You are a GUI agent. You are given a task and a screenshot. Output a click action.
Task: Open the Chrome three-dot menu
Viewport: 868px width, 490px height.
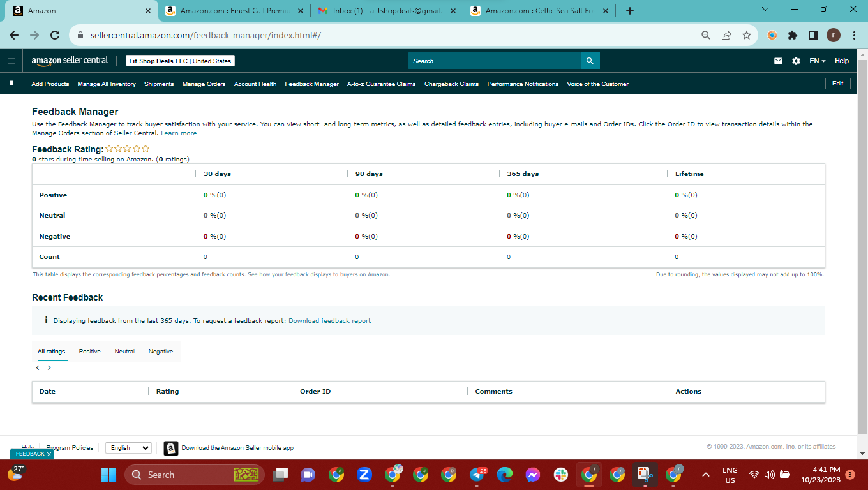pyautogui.click(x=854, y=35)
